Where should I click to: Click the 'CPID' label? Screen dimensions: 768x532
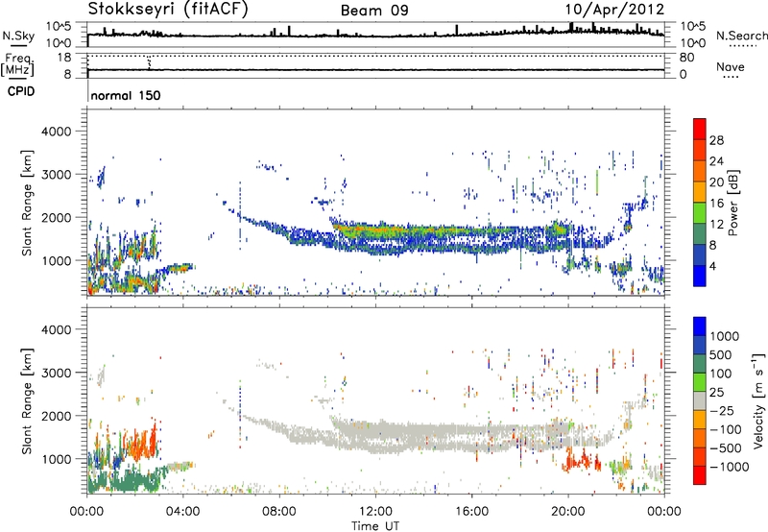click(21, 91)
